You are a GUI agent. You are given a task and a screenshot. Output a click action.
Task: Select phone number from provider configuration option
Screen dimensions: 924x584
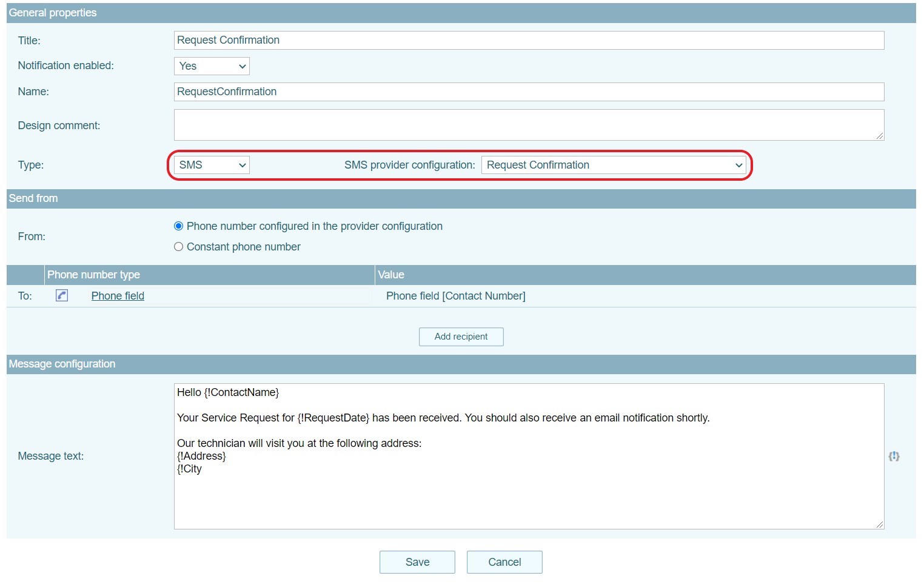pos(178,226)
